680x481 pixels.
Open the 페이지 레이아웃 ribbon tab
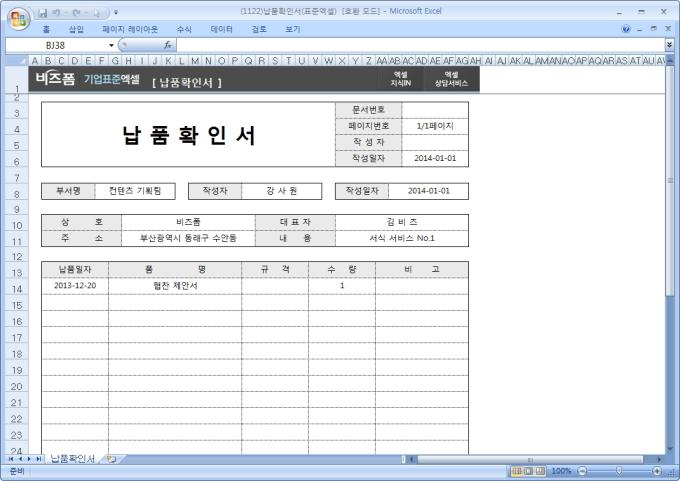[130, 29]
